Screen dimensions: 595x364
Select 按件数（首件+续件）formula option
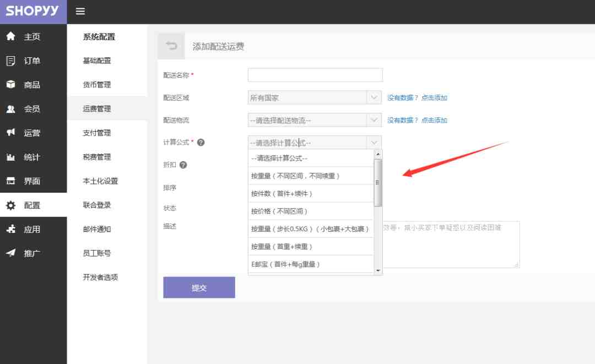282,194
